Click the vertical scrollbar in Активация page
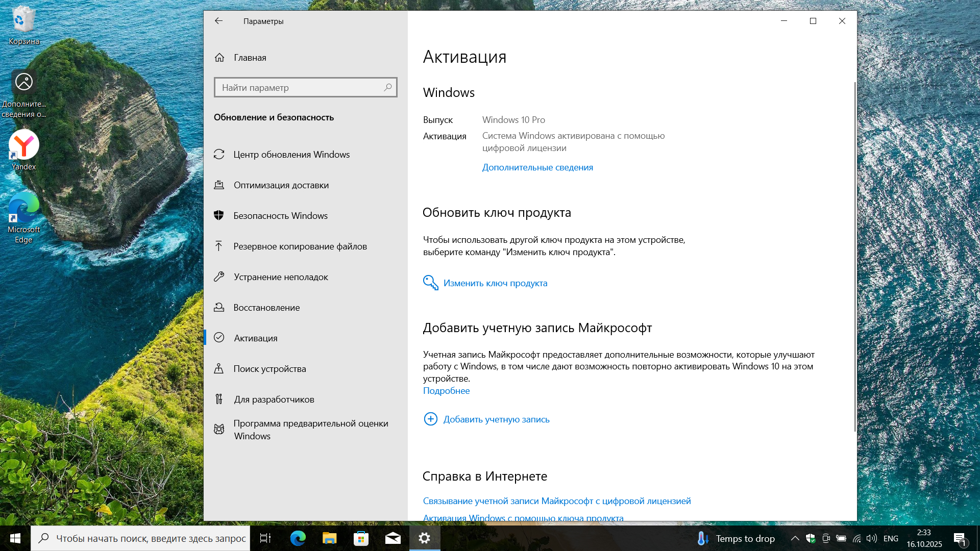The width and height of the screenshot is (980, 551). coord(855,255)
